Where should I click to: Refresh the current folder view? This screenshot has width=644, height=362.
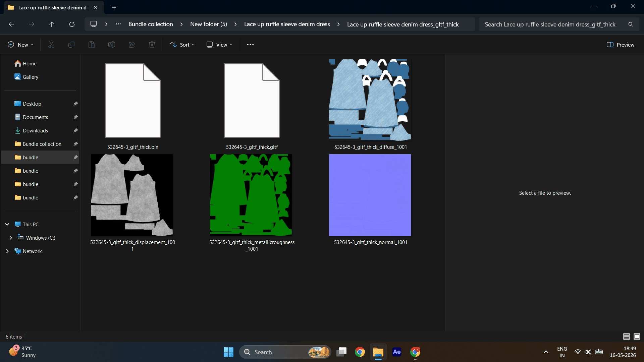coord(72,24)
